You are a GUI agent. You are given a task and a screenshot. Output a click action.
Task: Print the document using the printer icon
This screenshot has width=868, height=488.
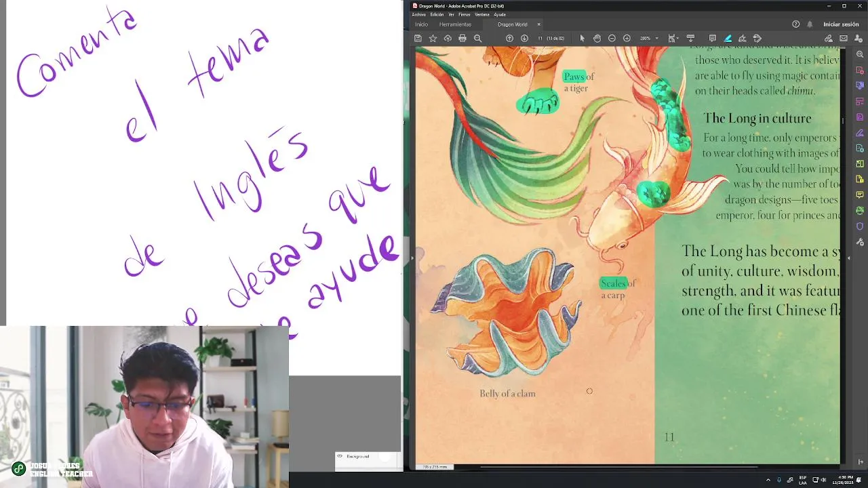462,39
